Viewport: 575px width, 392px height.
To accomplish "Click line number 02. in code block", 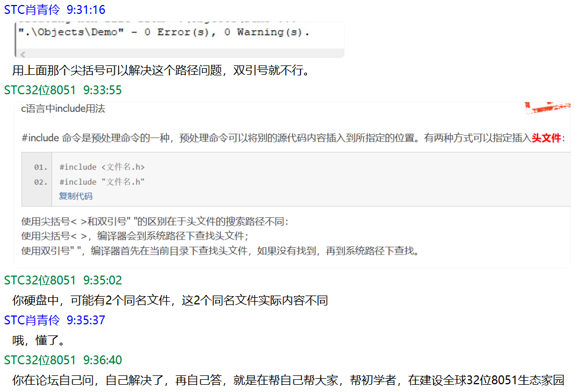I will [40, 182].
